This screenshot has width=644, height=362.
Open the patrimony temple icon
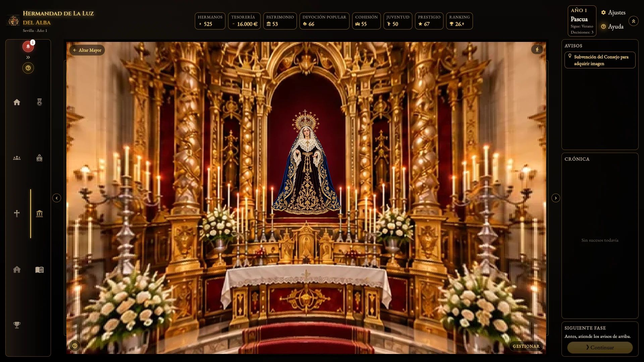point(40,214)
